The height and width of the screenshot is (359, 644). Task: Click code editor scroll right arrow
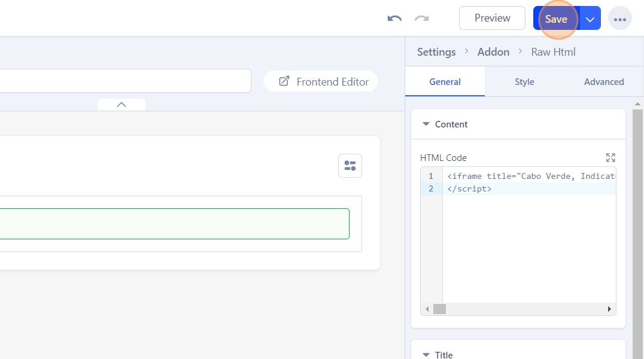click(609, 309)
